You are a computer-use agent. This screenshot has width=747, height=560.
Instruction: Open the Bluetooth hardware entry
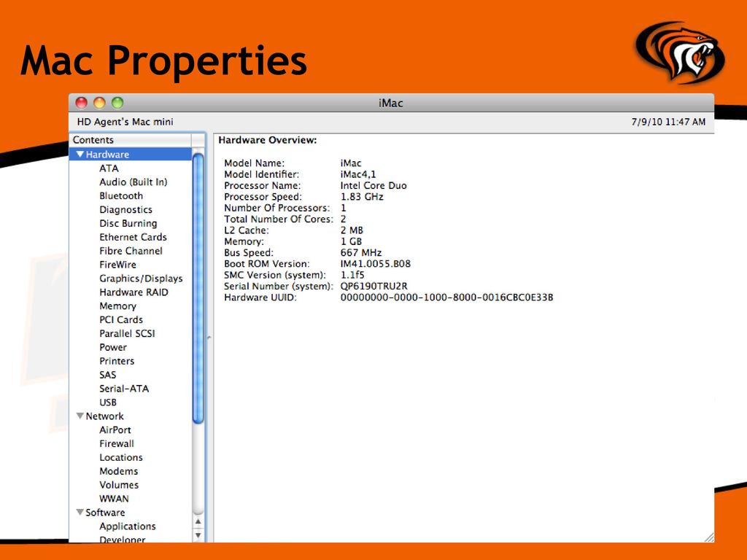pos(121,195)
